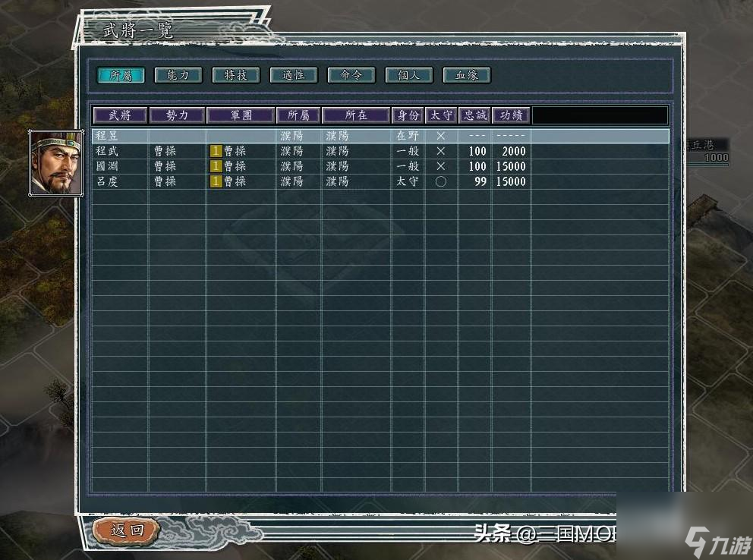The image size is (753, 560).
Task: Select the yellow corps badge in 程武's row
Action: 216,151
